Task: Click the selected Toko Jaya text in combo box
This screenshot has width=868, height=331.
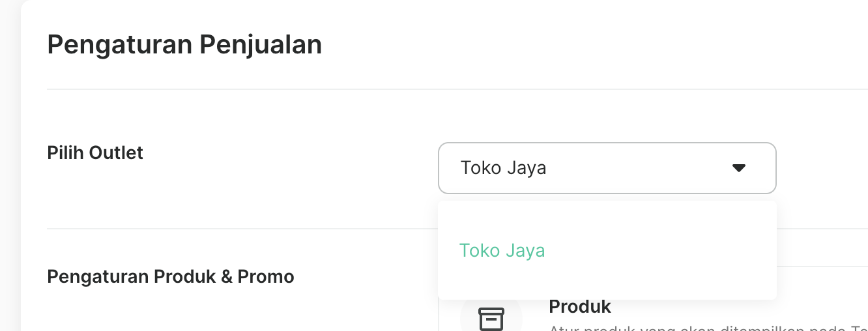Action: coord(503,168)
